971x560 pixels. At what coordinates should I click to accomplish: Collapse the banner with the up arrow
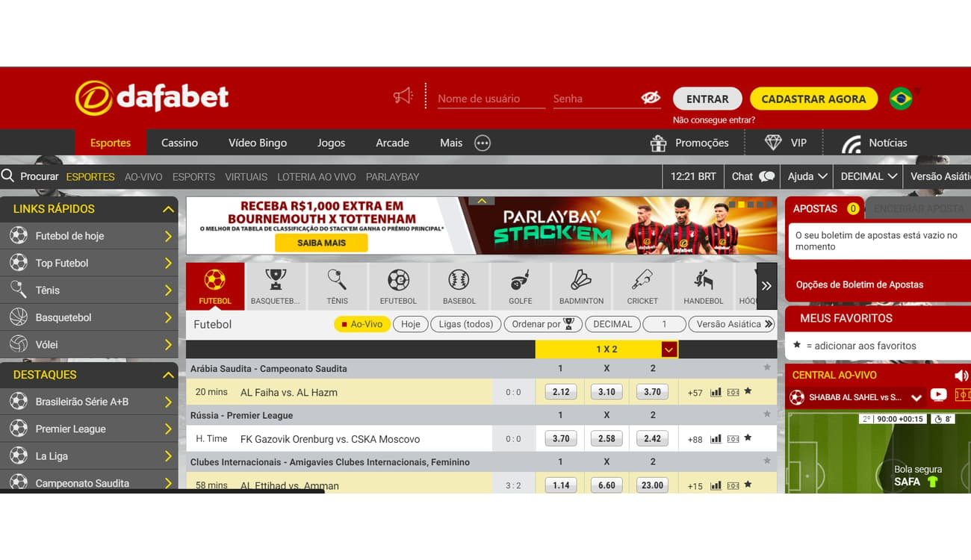(x=482, y=201)
